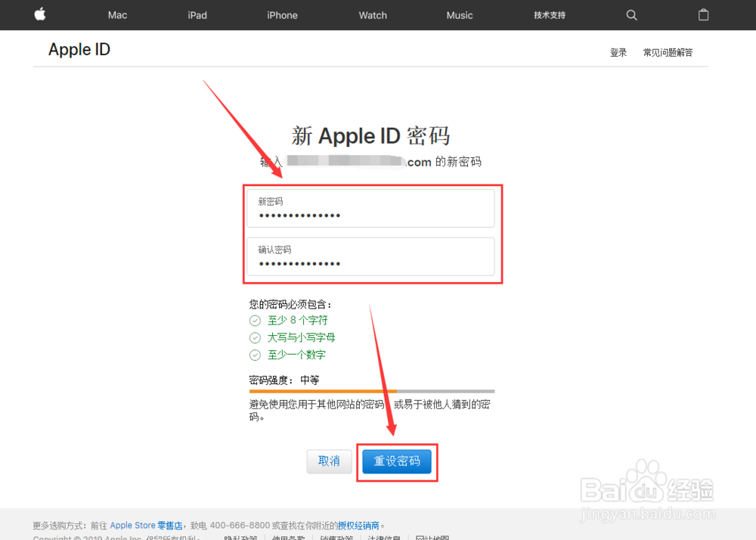
Task: Open the iPhone navigation tab
Action: click(x=282, y=15)
